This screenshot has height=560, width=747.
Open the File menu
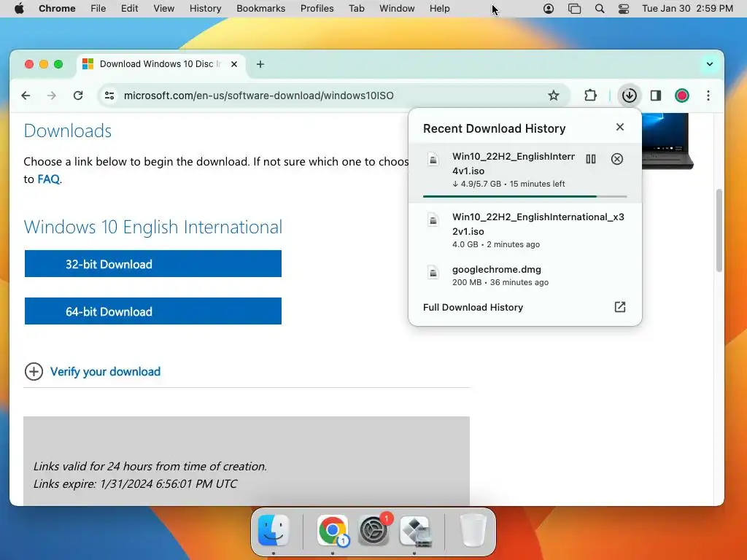pyautogui.click(x=98, y=9)
